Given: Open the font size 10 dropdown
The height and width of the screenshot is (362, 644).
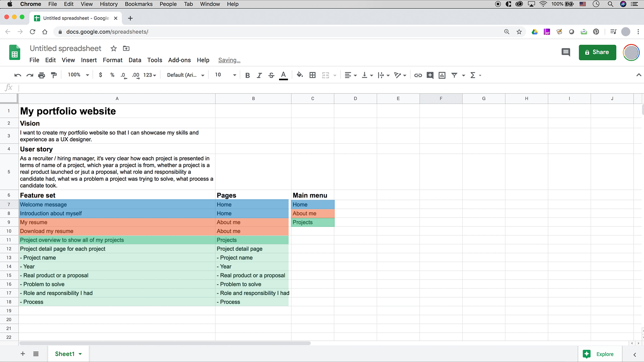Looking at the screenshot, I should pos(225,75).
